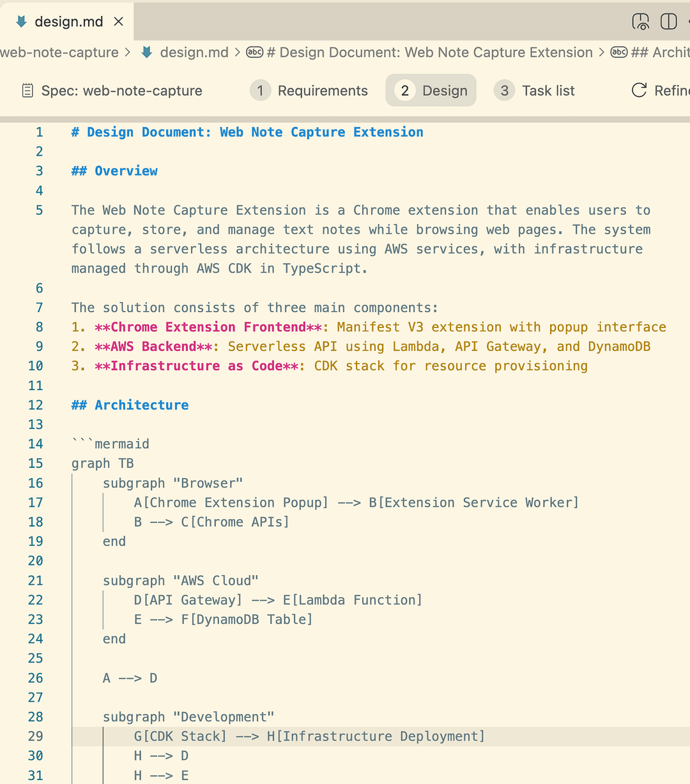
Task: Open design.md breadcrumb item
Action: pyautogui.click(x=194, y=52)
